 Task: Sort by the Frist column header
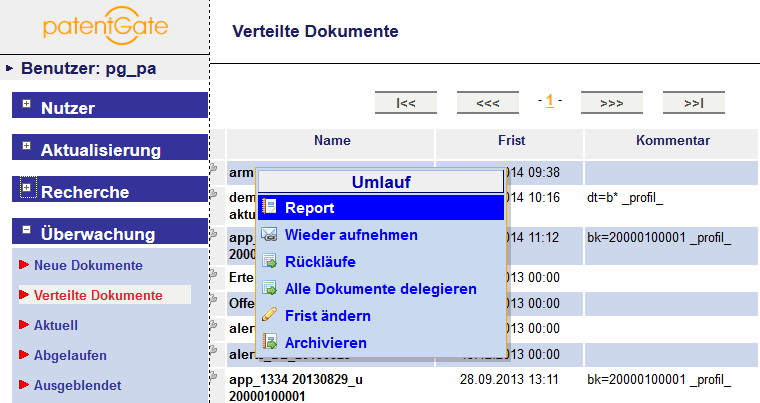(510, 141)
